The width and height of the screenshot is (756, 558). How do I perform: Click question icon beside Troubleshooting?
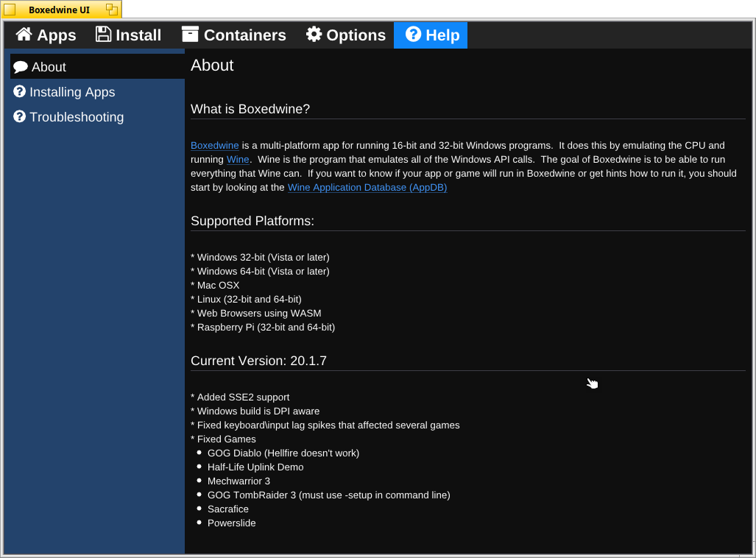pos(19,116)
